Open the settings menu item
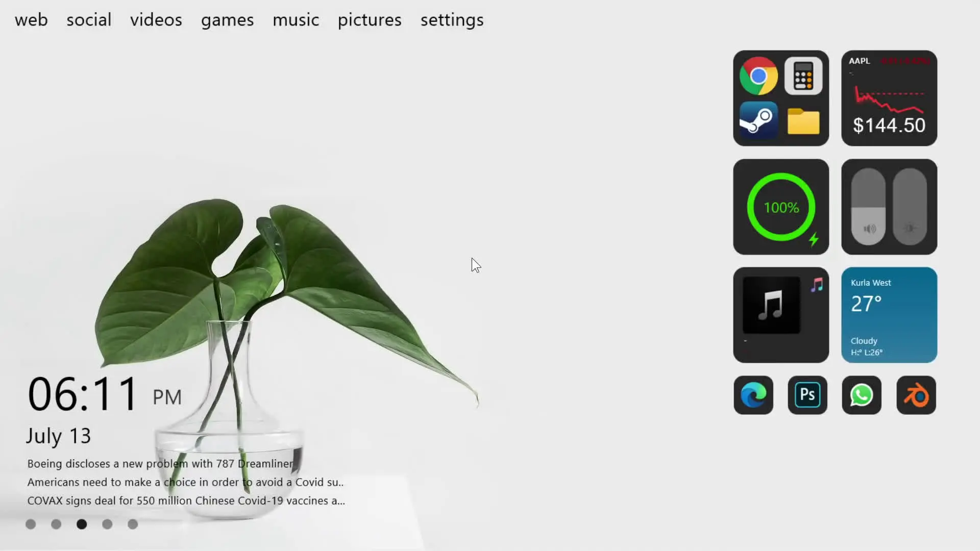Viewport: 980px width, 551px height. pyautogui.click(x=452, y=20)
